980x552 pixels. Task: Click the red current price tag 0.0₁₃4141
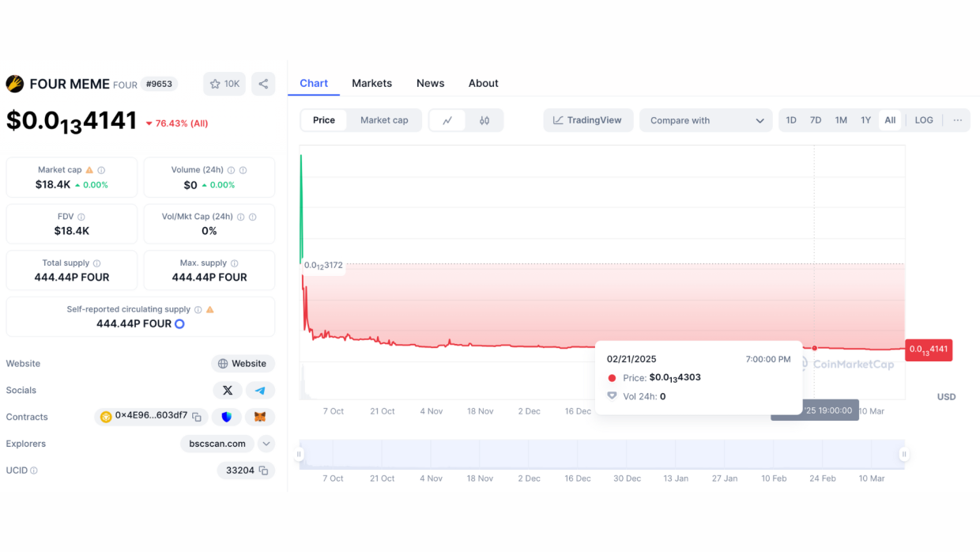pyautogui.click(x=929, y=349)
